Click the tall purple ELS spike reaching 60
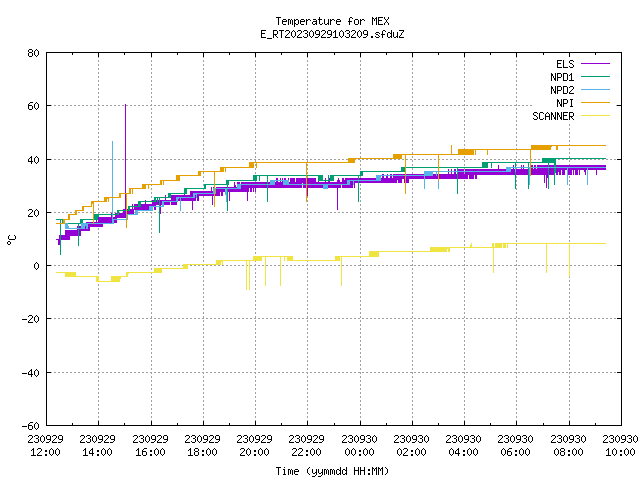This screenshot has width=640, height=480. (x=125, y=155)
